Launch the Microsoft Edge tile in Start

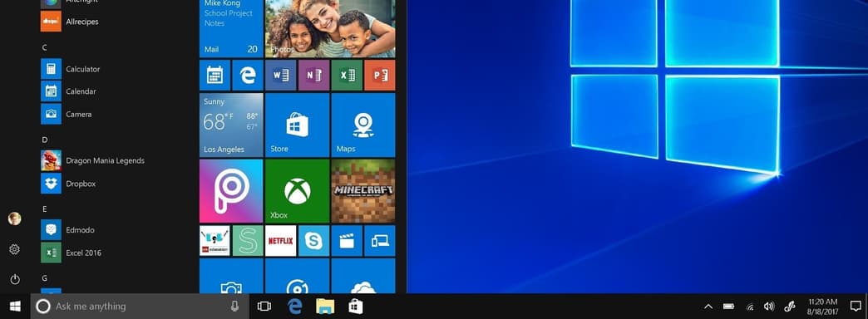pyautogui.click(x=248, y=76)
